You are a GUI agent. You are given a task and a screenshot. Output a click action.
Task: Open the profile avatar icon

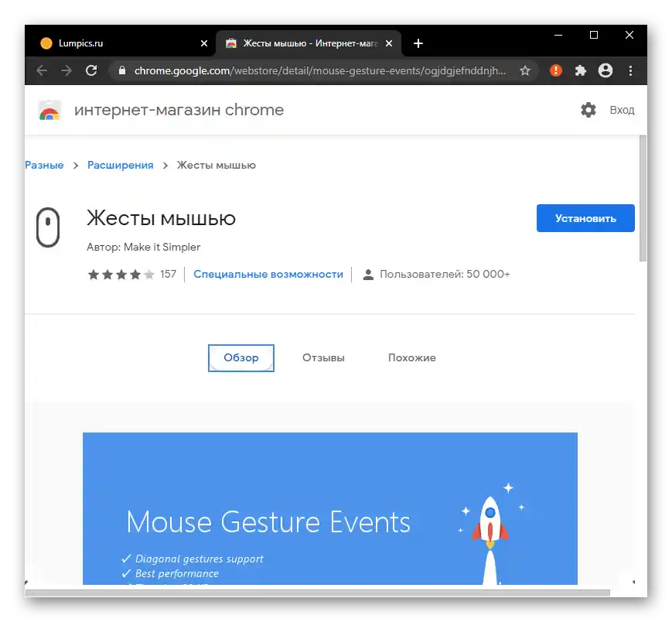coord(605,70)
